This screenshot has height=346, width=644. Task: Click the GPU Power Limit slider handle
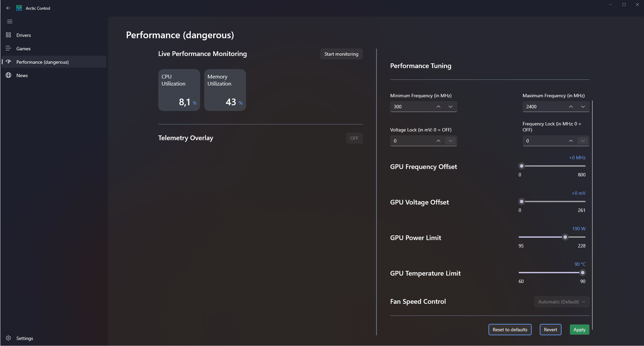565,237
